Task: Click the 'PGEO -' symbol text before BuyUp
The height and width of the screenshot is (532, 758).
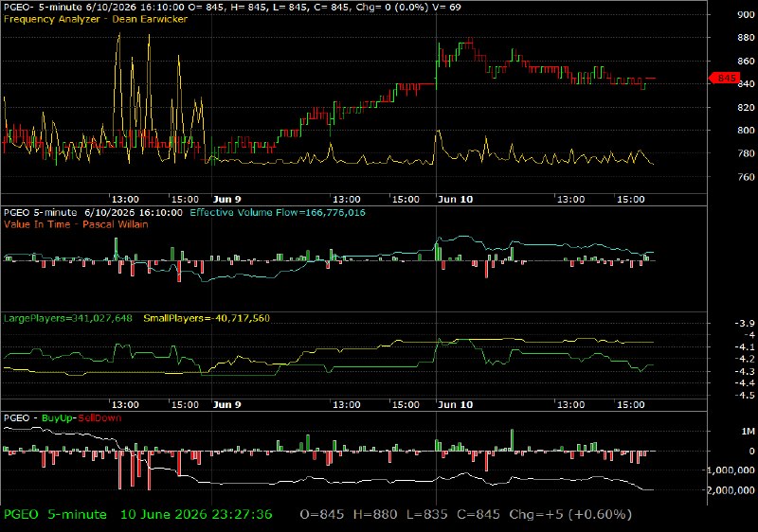Action: point(20,418)
